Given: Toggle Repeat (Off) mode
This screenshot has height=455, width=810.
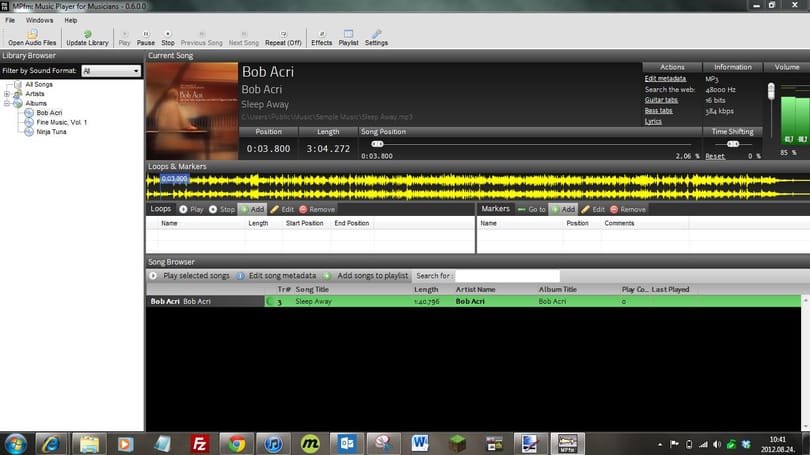Looking at the screenshot, I should pyautogui.click(x=283, y=38).
